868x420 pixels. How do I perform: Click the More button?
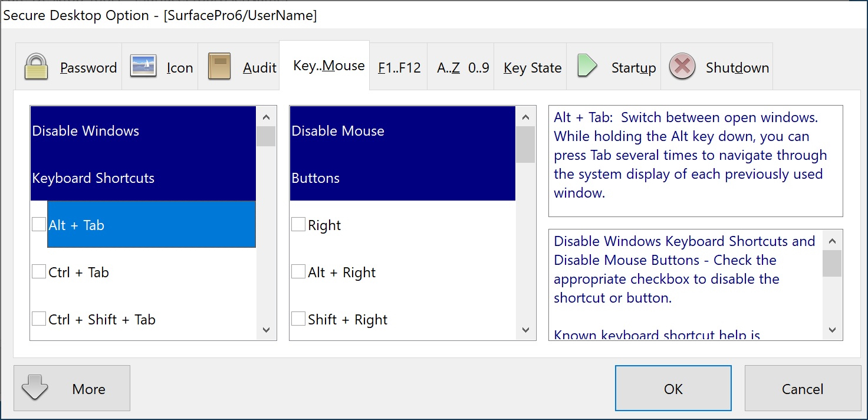(x=88, y=388)
